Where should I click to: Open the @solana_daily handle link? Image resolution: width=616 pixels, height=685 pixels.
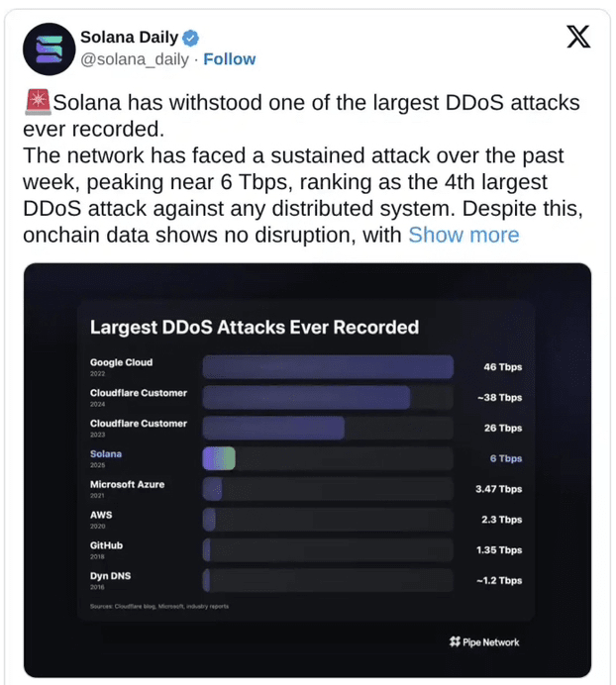135,59
